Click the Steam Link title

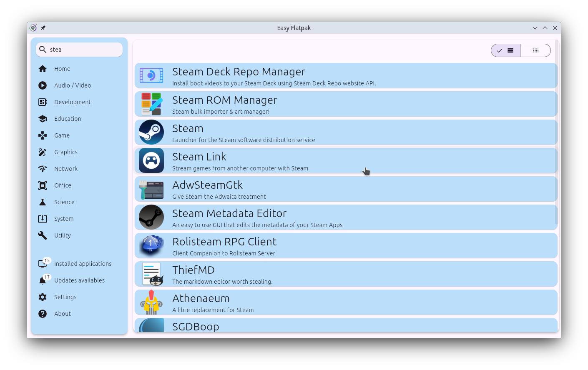pos(199,157)
